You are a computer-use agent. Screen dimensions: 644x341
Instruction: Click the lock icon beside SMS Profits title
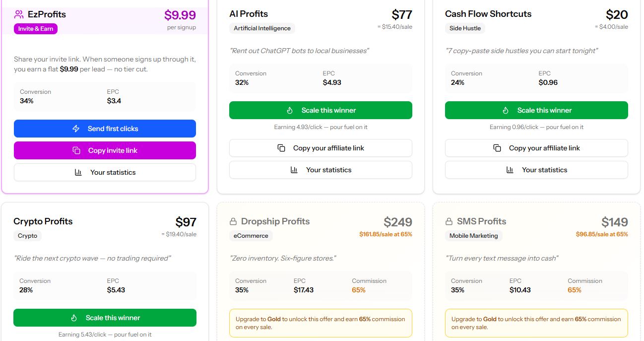(x=450, y=221)
